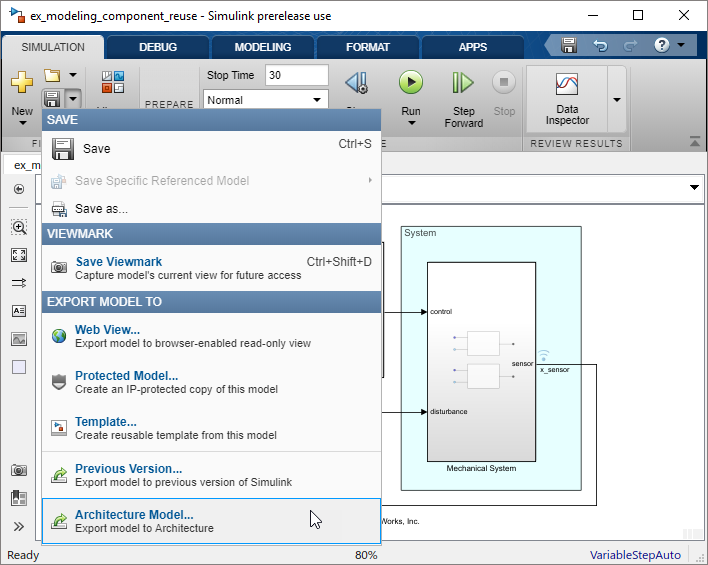Click the Stop Time input field
The image size is (708, 565).
296,75
